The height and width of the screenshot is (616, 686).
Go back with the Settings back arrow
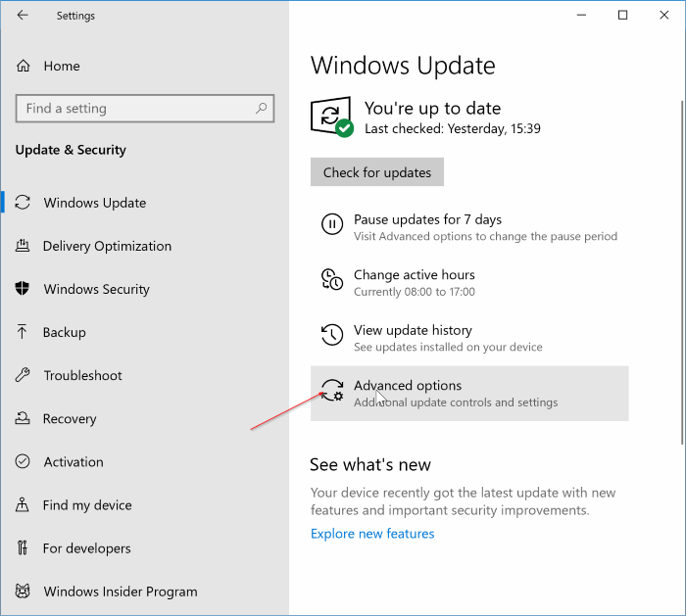coord(23,16)
